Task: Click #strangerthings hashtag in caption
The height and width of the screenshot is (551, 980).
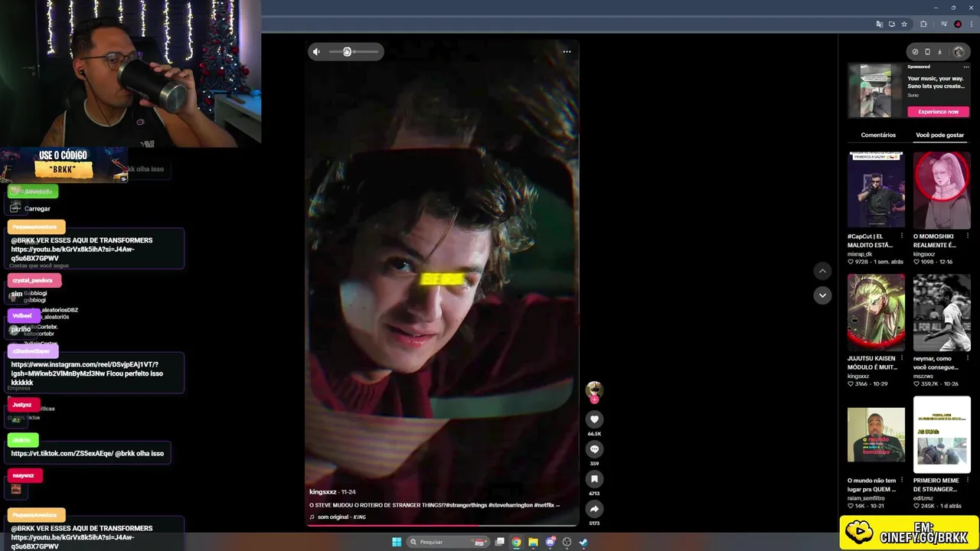Action: pyautogui.click(x=466, y=505)
